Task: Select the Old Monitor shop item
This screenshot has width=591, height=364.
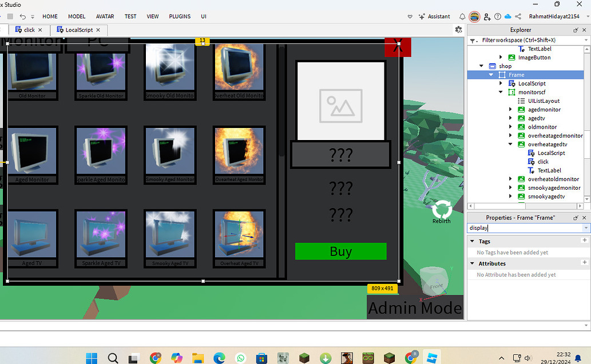Action: [x=32, y=72]
